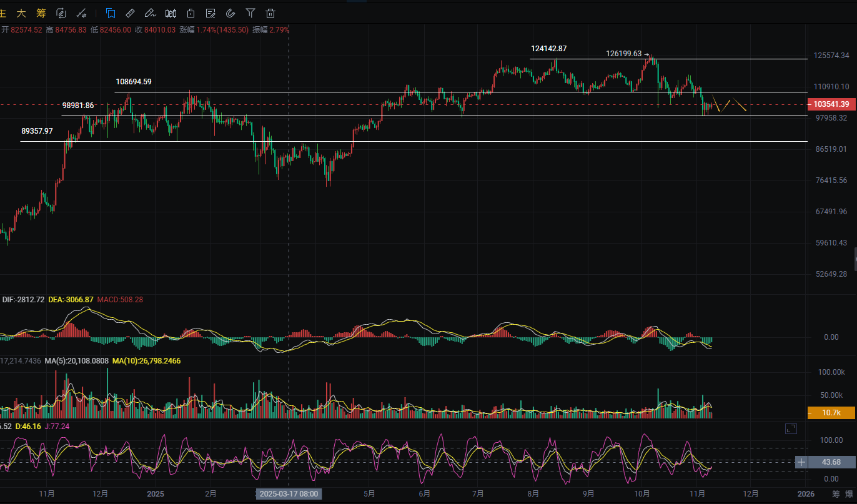This screenshot has height=504, width=857.
Task: Expand the KDJ indicator panel to fullscreen
Action: pyautogui.click(x=791, y=428)
